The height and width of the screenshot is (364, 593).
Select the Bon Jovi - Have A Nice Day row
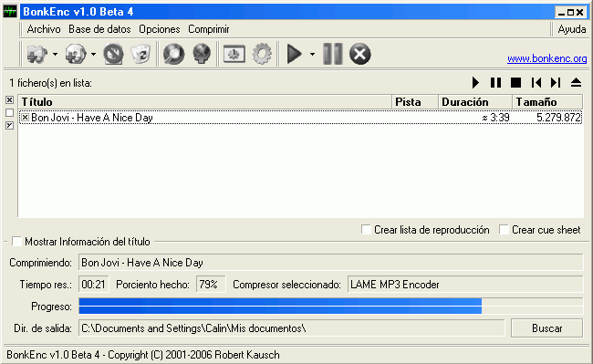coord(301,118)
